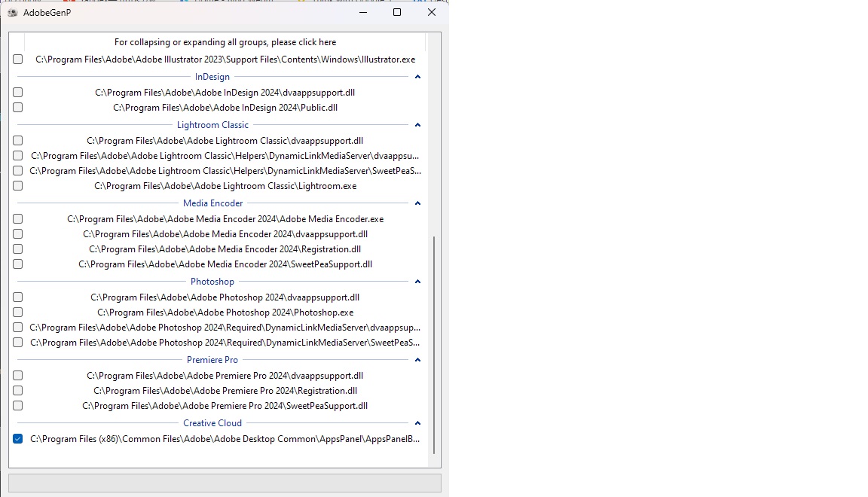Check Photoshop Required SweetPeaS... checkbox
Viewport: 868px width, 497px height.
pos(18,342)
